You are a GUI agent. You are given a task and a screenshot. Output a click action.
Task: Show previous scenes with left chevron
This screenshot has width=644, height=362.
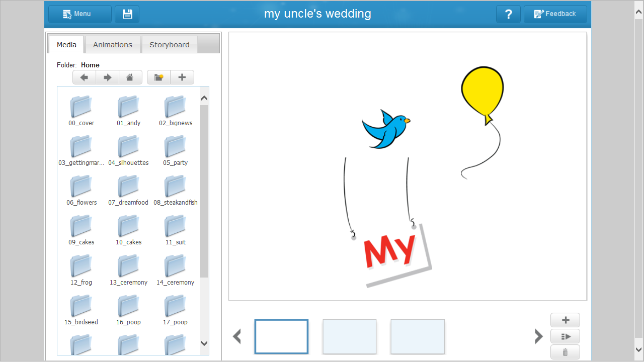[x=237, y=336]
